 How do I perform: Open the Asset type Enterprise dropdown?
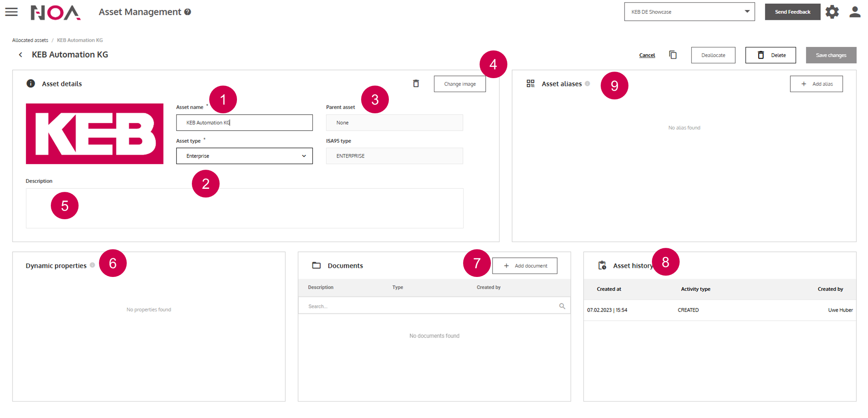tap(244, 156)
